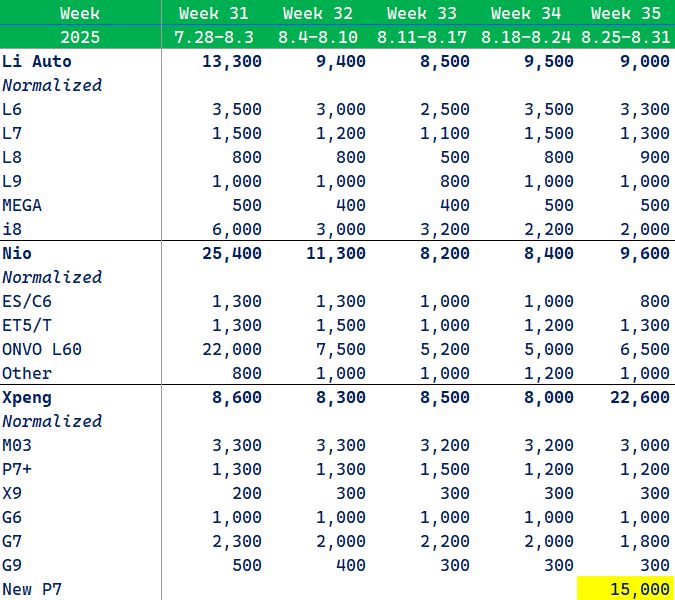Select Nio Week 35 total 9,600

645,254
